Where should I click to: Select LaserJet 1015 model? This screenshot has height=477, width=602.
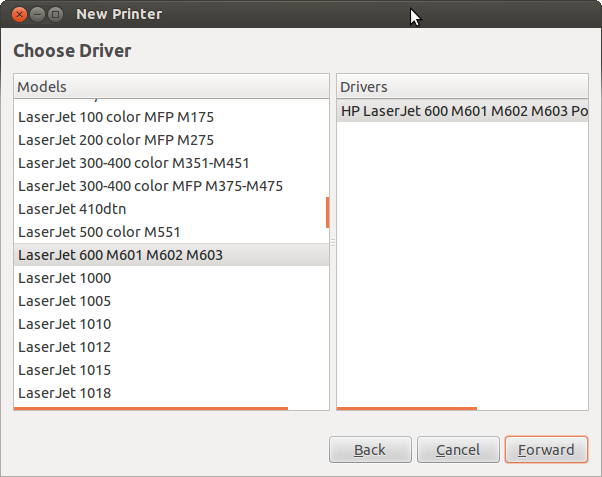click(x=65, y=370)
